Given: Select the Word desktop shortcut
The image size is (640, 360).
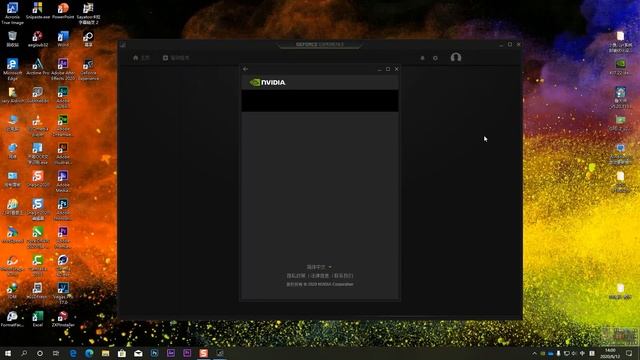Looking at the screenshot, I should click(63, 39).
